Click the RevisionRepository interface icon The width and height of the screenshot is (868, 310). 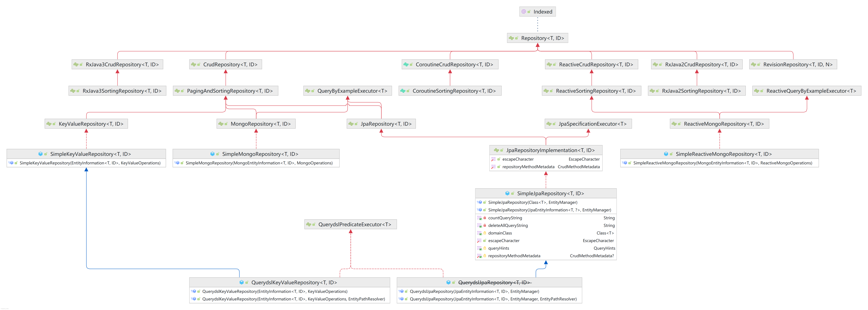[753, 64]
